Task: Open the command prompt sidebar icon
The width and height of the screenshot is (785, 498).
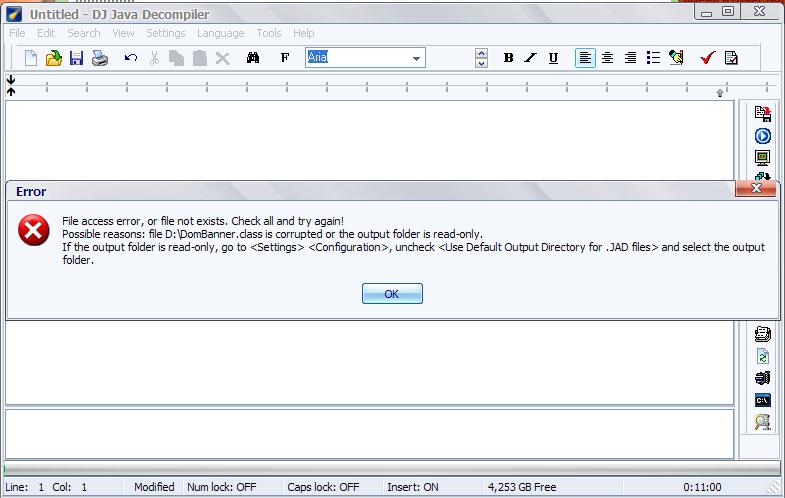Action: pos(762,400)
